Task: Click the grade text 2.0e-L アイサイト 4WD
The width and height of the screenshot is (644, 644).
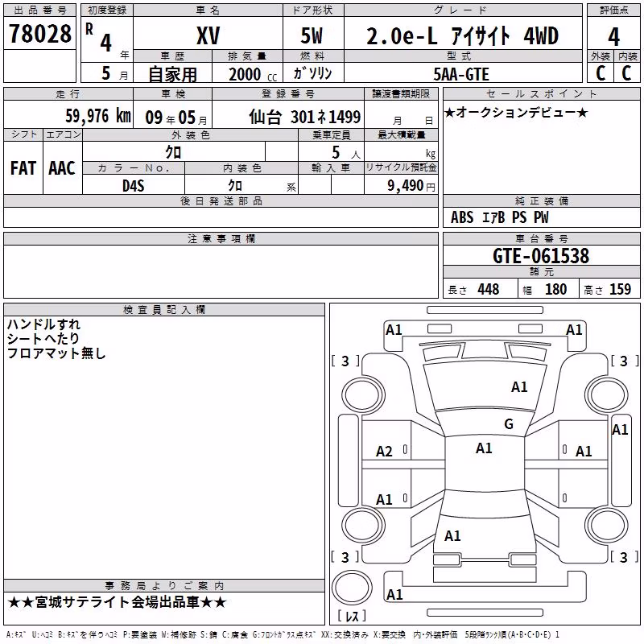Action: (462, 35)
